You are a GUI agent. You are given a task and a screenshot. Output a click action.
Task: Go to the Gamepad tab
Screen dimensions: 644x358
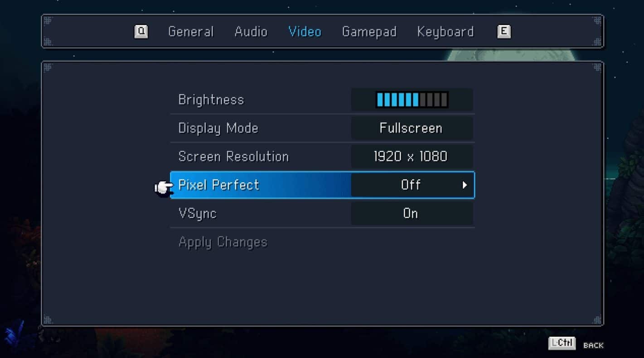pos(369,32)
